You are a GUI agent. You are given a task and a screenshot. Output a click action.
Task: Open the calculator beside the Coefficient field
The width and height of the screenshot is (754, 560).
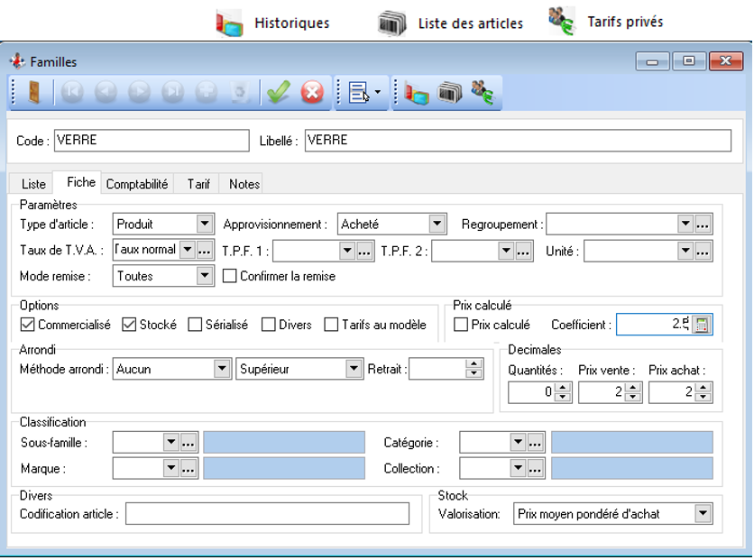pos(703,325)
